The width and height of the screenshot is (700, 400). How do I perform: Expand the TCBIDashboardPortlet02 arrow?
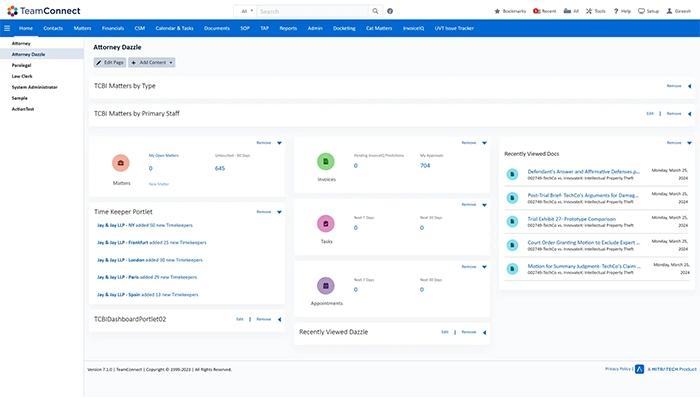tap(279, 320)
